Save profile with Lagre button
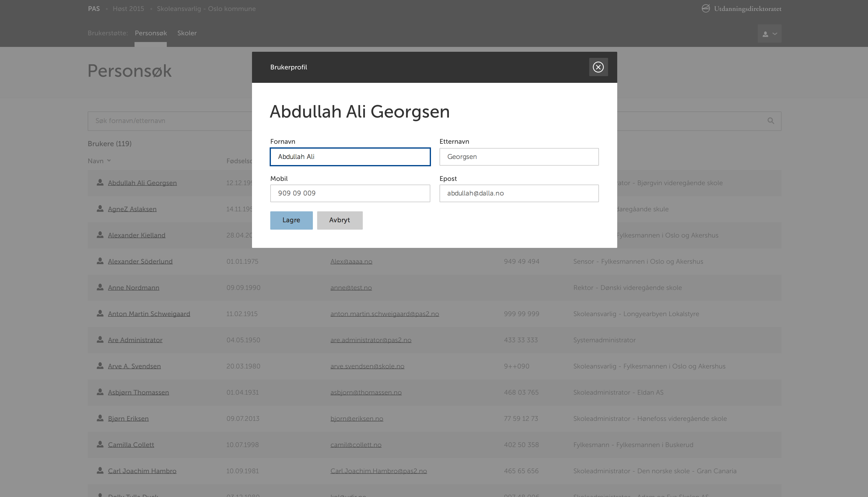868x497 pixels. (291, 220)
